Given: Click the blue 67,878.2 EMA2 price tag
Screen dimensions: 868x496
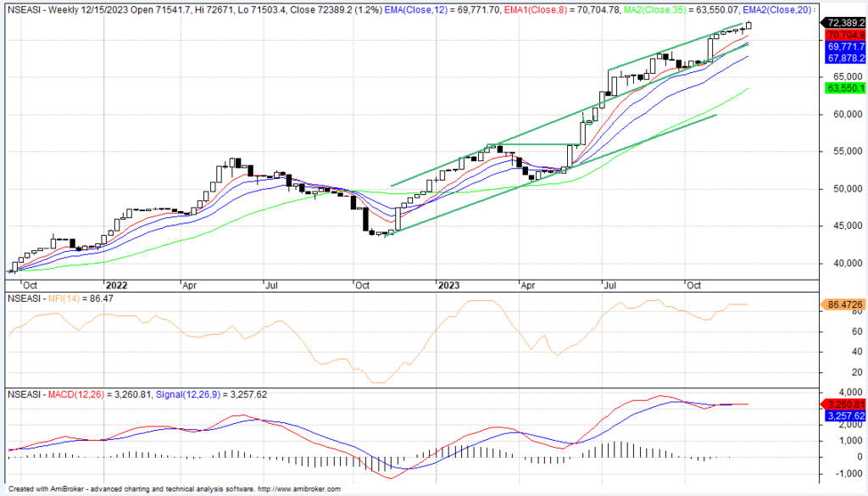Looking at the screenshot, I should pyautogui.click(x=844, y=59).
